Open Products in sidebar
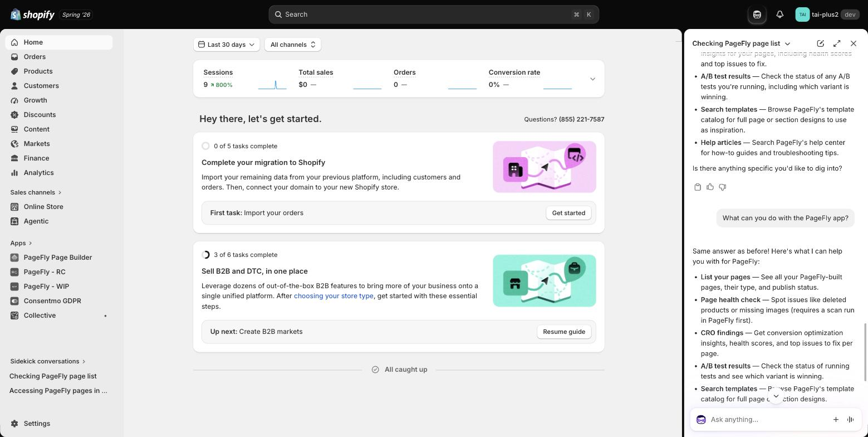The image size is (868, 437). 58,71
